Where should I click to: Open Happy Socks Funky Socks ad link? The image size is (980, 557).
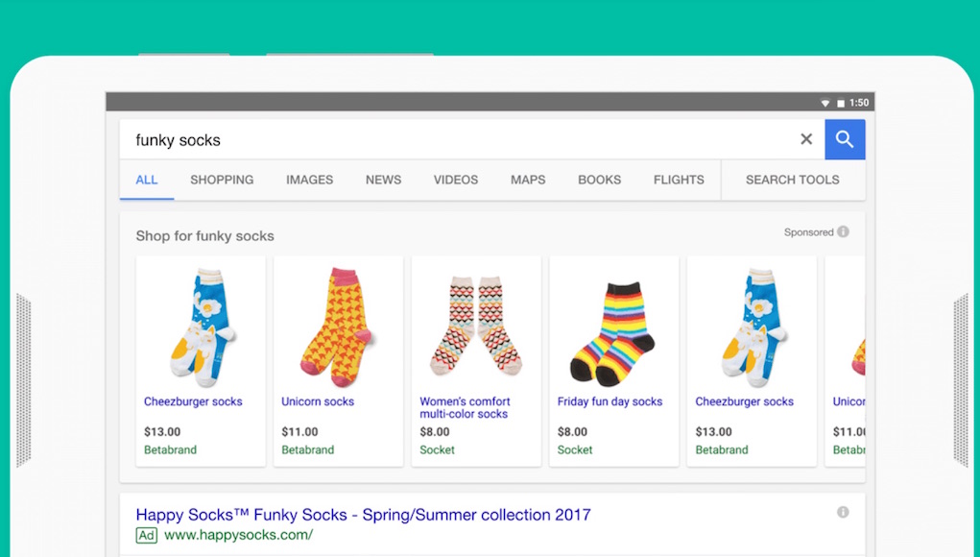coord(363,515)
